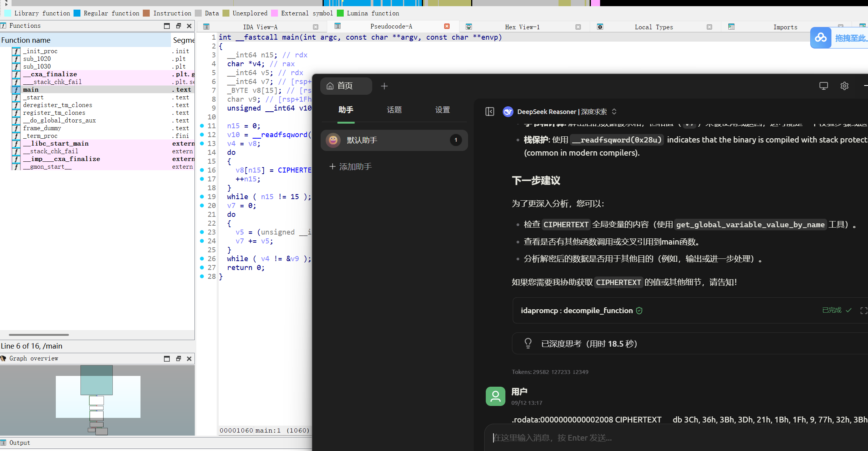Toggle breakpoint dot on line 27
The width and height of the screenshot is (868, 451).
point(202,268)
